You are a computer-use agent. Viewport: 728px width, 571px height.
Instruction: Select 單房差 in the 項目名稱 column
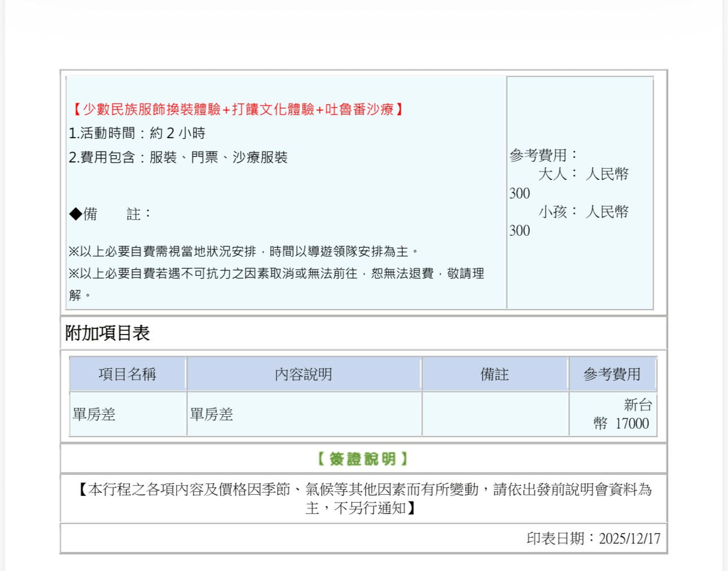[94, 415]
